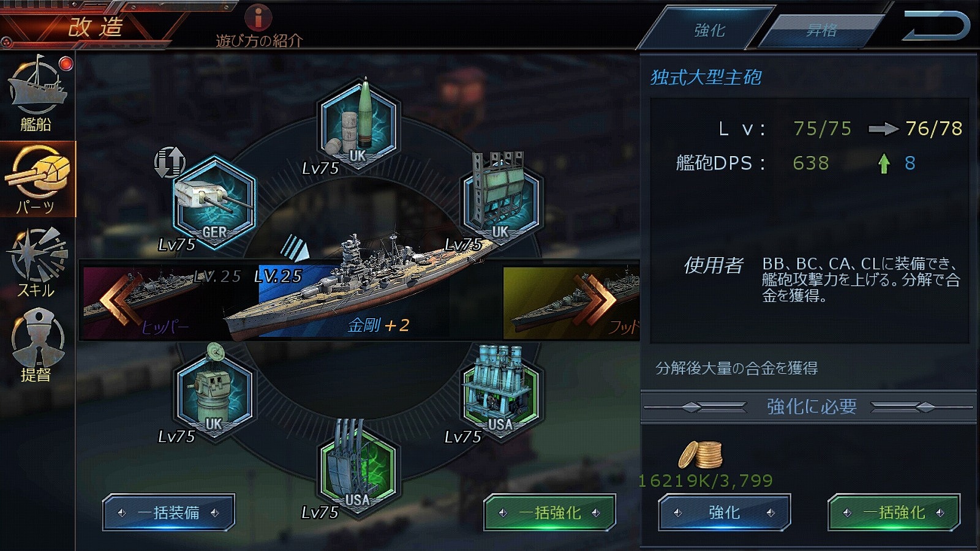Select the GER main gun part slot

(214, 202)
